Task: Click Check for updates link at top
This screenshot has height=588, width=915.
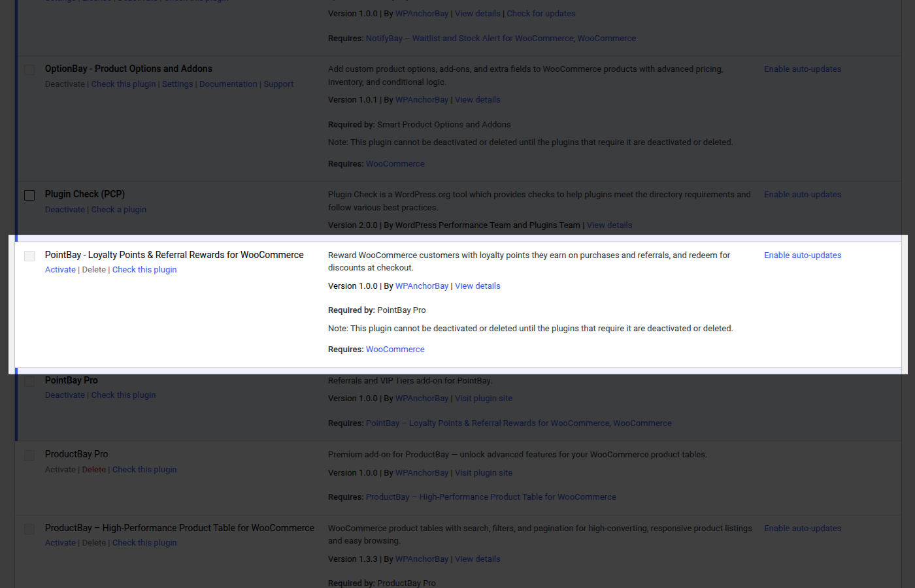Action: pos(541,14)
